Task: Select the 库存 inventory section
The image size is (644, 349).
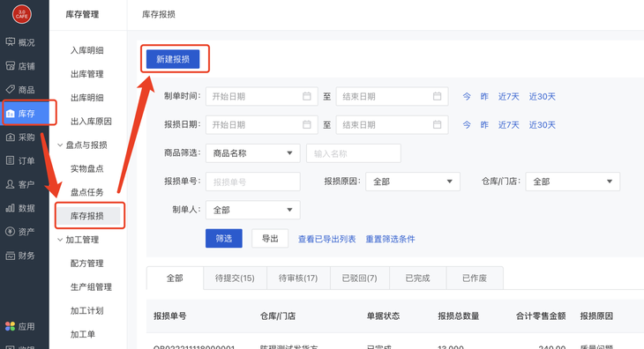Action: point(25,113)
